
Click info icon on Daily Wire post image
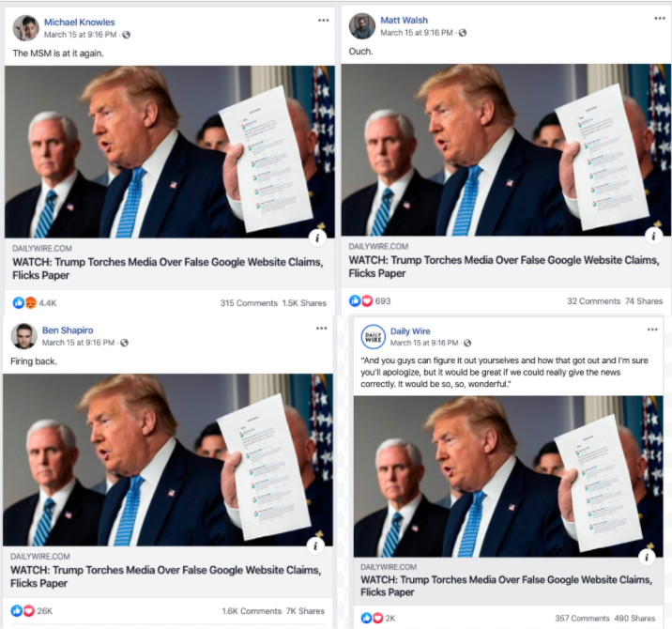(647, 557)
